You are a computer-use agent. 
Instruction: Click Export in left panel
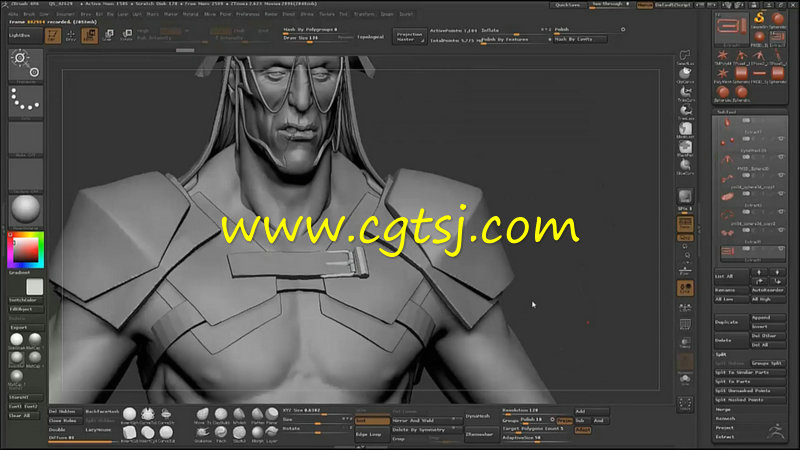(26, 328)
